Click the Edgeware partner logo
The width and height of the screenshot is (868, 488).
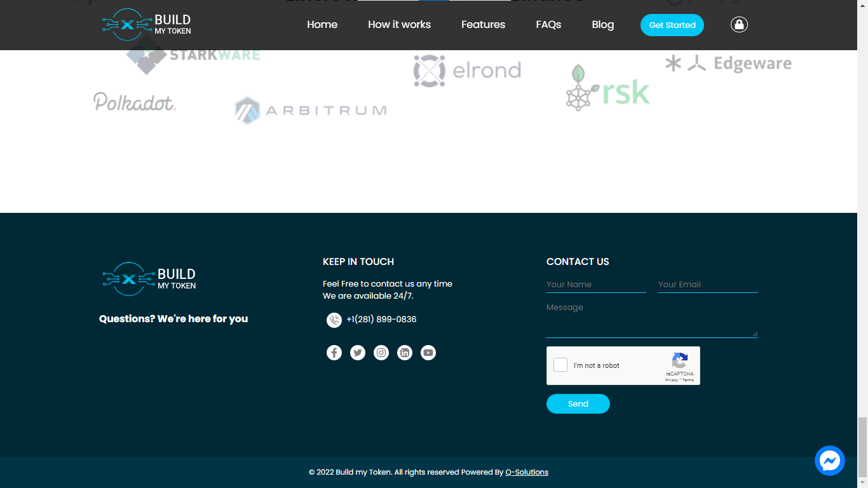point(728,64)
